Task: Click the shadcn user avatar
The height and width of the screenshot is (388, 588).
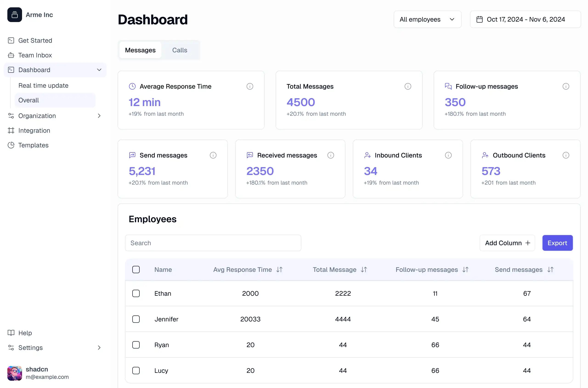Action: click(x=15, y=373)
